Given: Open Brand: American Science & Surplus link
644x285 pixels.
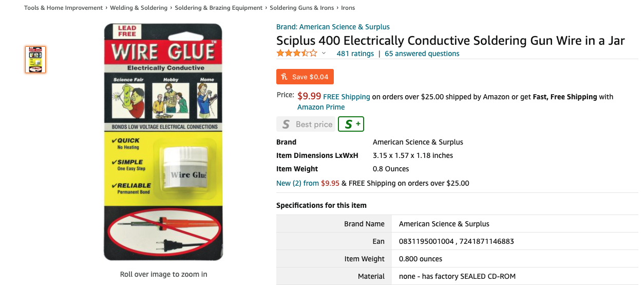Looking at the screenshot, I should coord(333,27).
